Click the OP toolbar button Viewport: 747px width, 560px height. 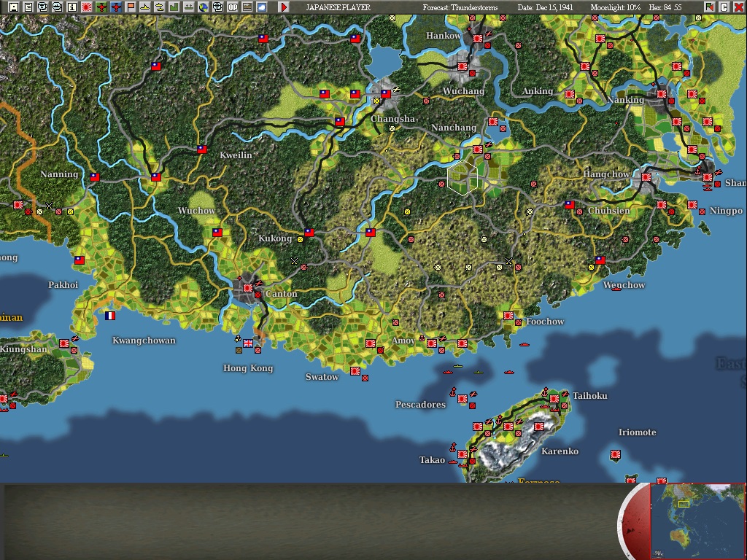point(233,7)
